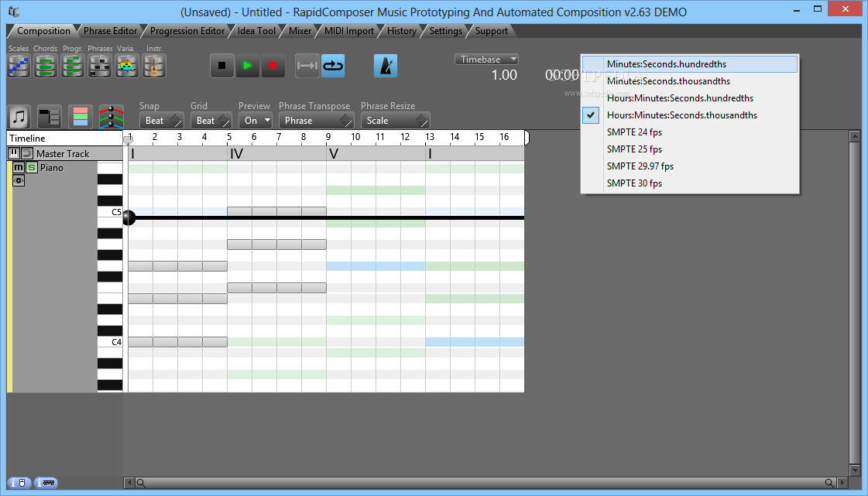
Task: Click the vertical scrollbar up arrow
Action: coord(855,136)
